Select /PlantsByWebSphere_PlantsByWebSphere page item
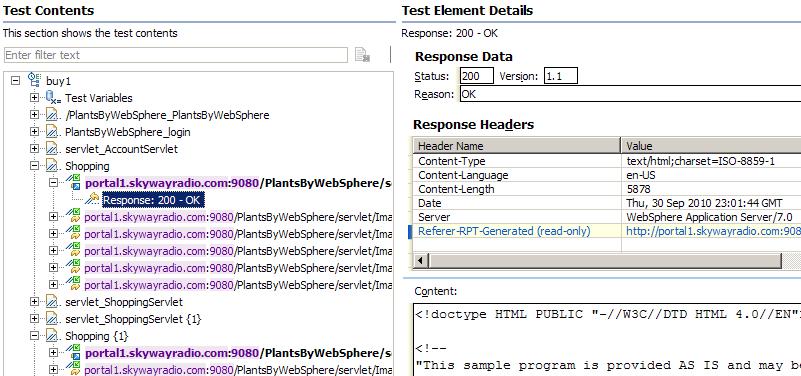Image resolution: width=801 pixels, height=376 pixels. 167,115
